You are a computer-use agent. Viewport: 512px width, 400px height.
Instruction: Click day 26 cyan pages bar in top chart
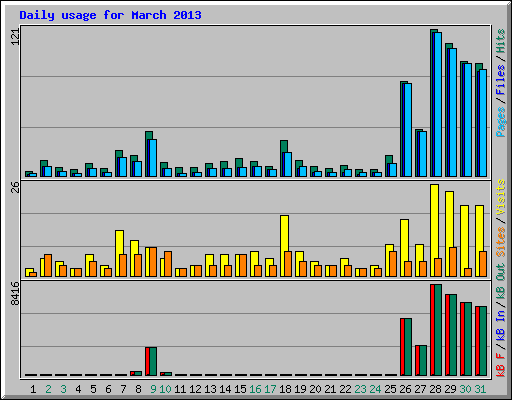[x=408, y=130]
